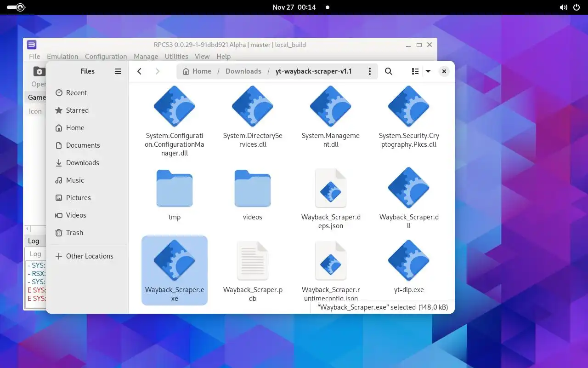Open the Files hamburger menu icon
Viewport: 588px width, 368px height.
point(118,71)
